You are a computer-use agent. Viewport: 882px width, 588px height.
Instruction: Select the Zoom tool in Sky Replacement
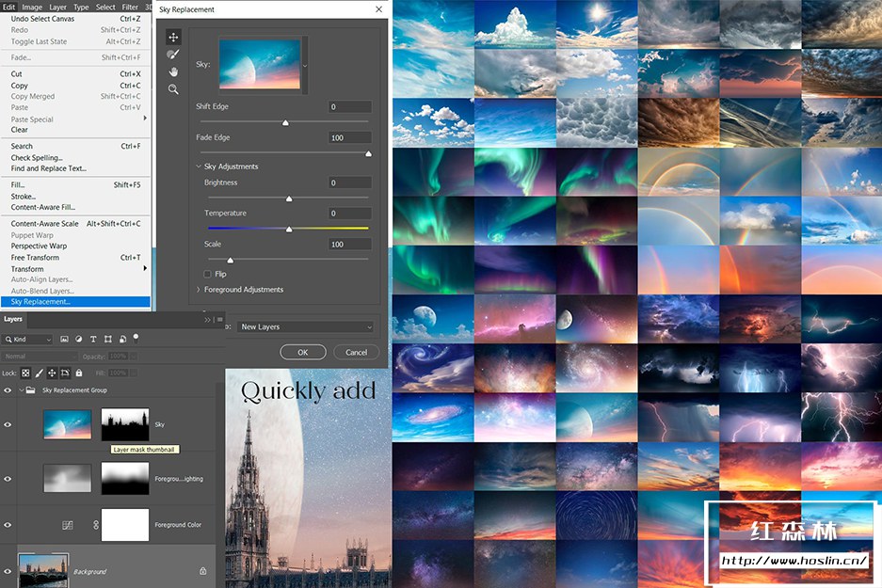pyautogui.click(x=173, y=88)
